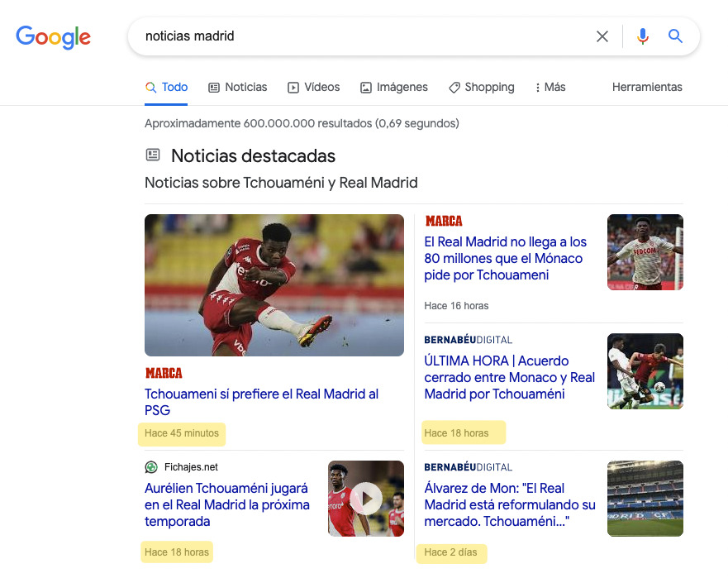
Task: Play the Fichajes.net video thumbnail
Action: [365, 499]
